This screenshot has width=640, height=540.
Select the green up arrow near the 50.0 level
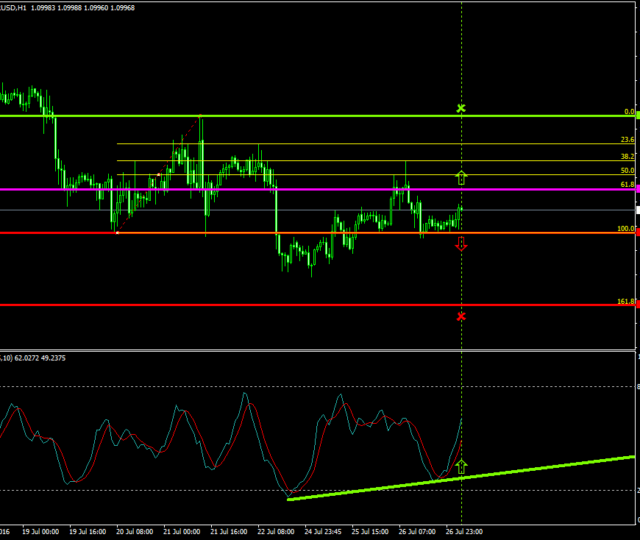tap(461, 178)
